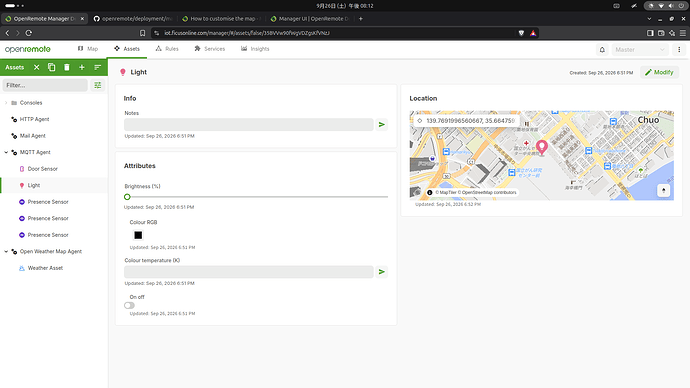
Task: Go to the Map page
Action: [x=88, y=49]
